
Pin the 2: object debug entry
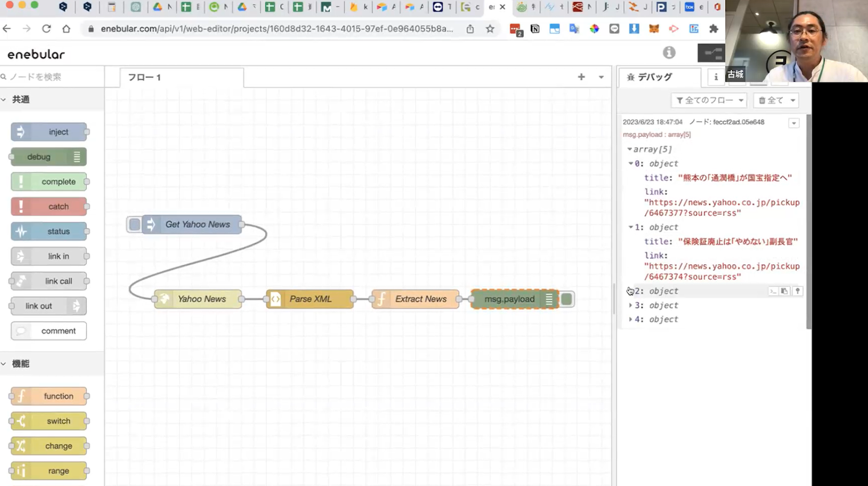click(797, 291)
